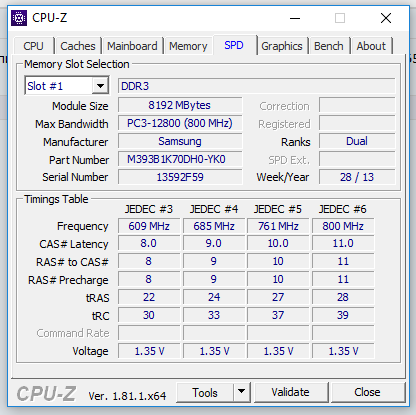
Task: Click the JEDEC #4 column header
Action: tap(214, 209)
